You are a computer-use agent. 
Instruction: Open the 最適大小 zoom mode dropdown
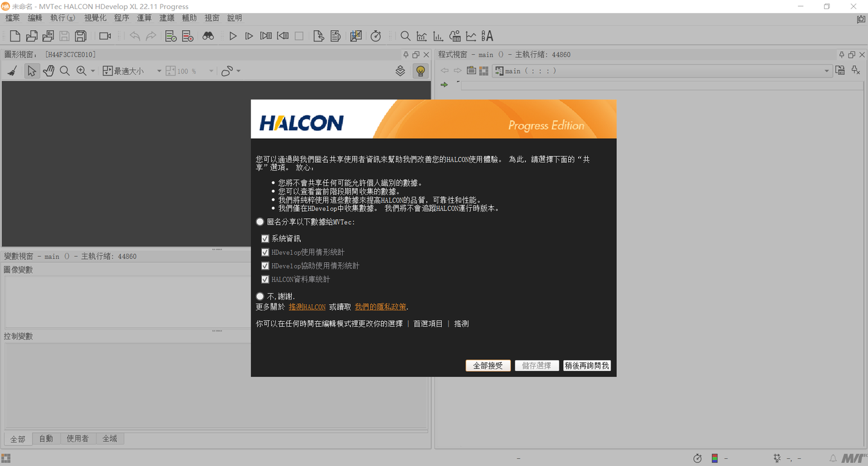click(x=159, y=71)
